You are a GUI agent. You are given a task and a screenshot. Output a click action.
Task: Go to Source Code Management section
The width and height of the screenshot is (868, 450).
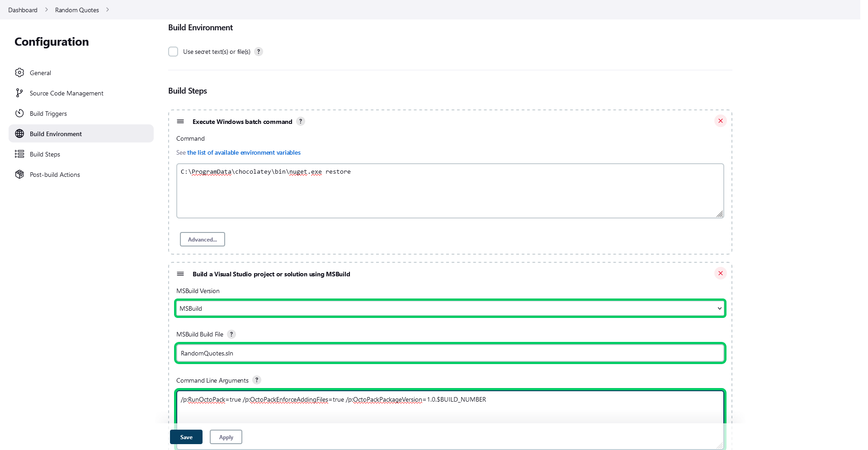click(81, 93)
